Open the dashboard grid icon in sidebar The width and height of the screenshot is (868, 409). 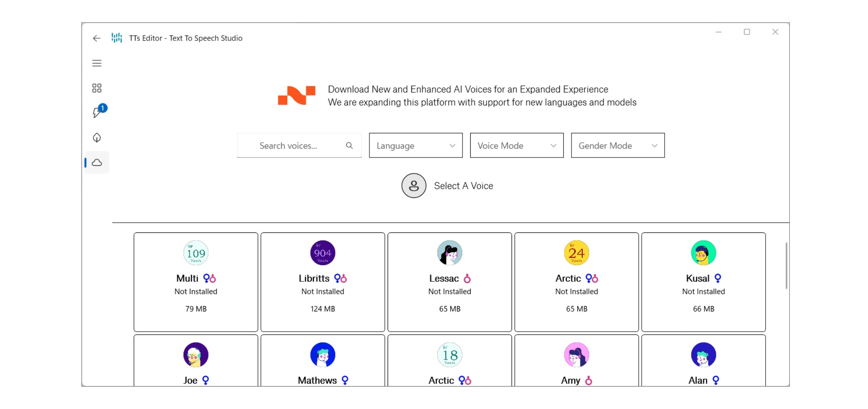[x=97, y=88]
